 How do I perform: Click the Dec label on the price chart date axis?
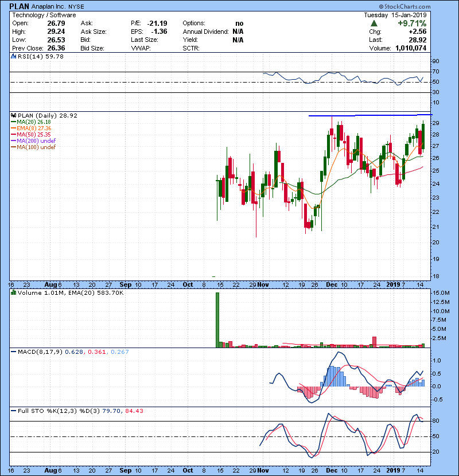[x=332, y=284]
